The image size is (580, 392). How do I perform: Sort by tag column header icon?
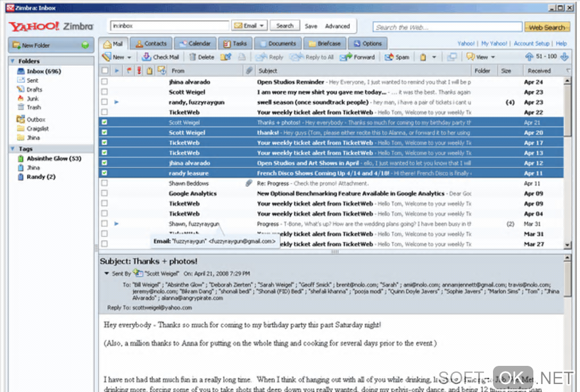tap(150, 70)
